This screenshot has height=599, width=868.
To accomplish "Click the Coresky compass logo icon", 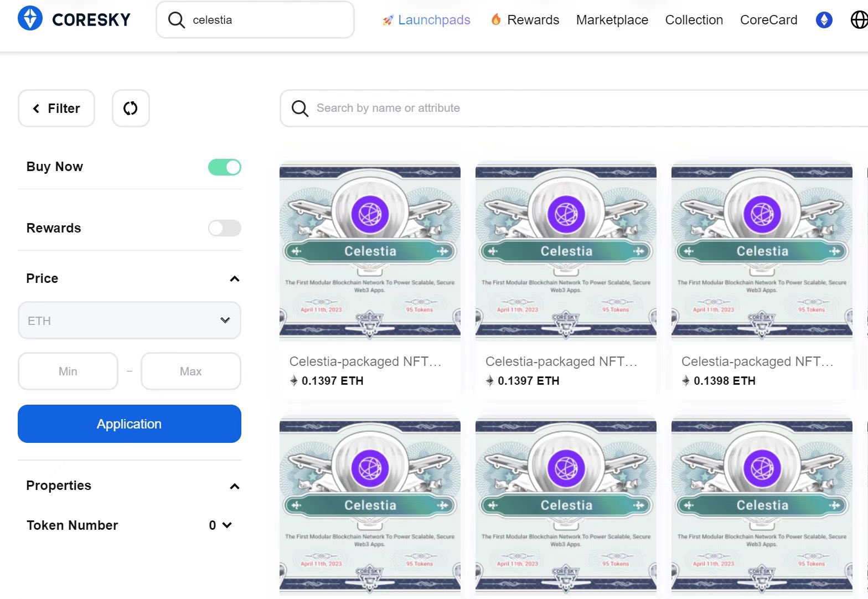I will [30, 19].
